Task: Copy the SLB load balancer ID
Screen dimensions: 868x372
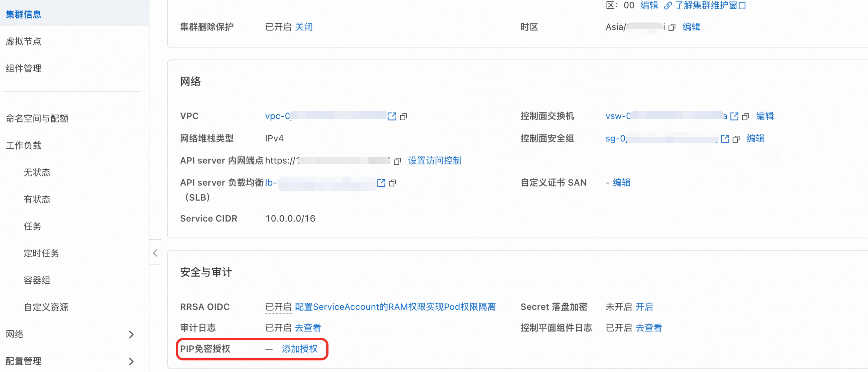Action: coord(392,183)
